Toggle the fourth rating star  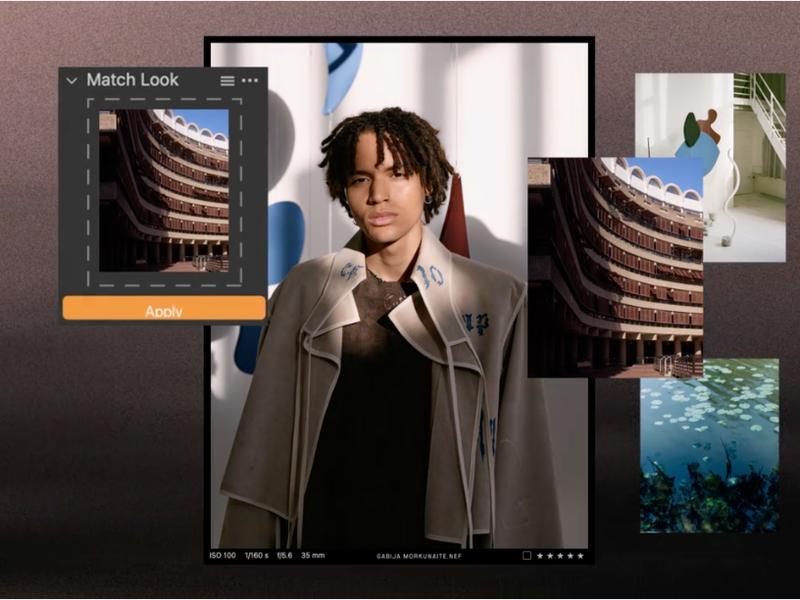tap(570, 555)
